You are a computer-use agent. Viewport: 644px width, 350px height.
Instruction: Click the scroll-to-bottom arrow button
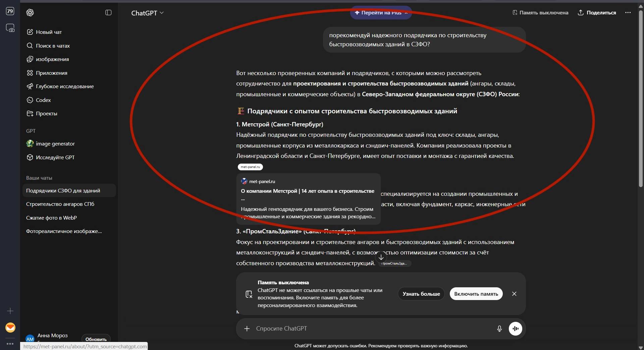[381, 257]
